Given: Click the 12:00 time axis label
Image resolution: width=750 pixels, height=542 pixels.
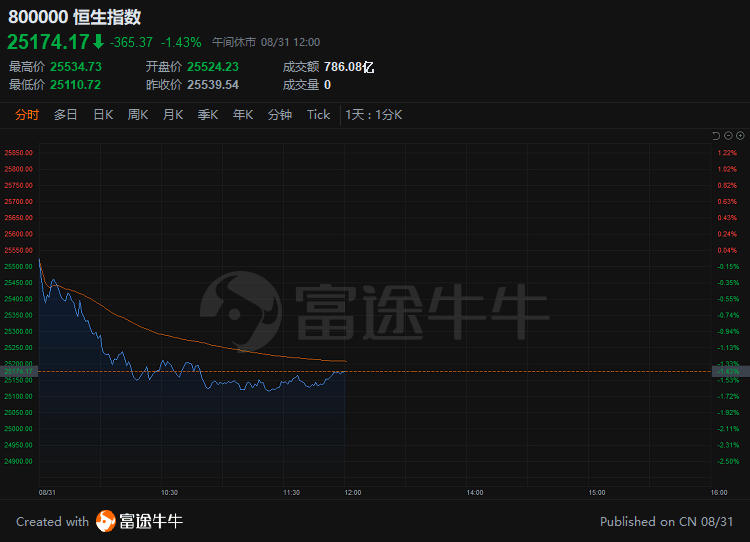Looking at the screenshot, I should pos(353,492).
